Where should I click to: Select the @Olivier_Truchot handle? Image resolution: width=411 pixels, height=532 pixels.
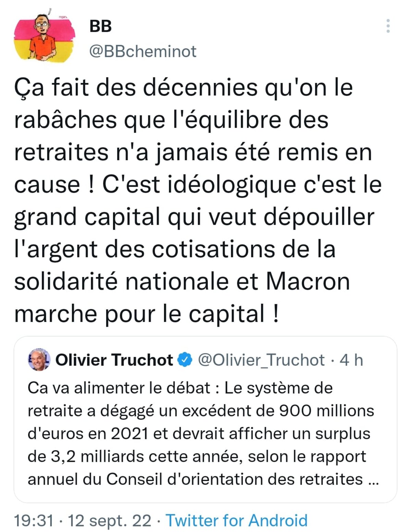pyautogui.click(x=261, y=360)
